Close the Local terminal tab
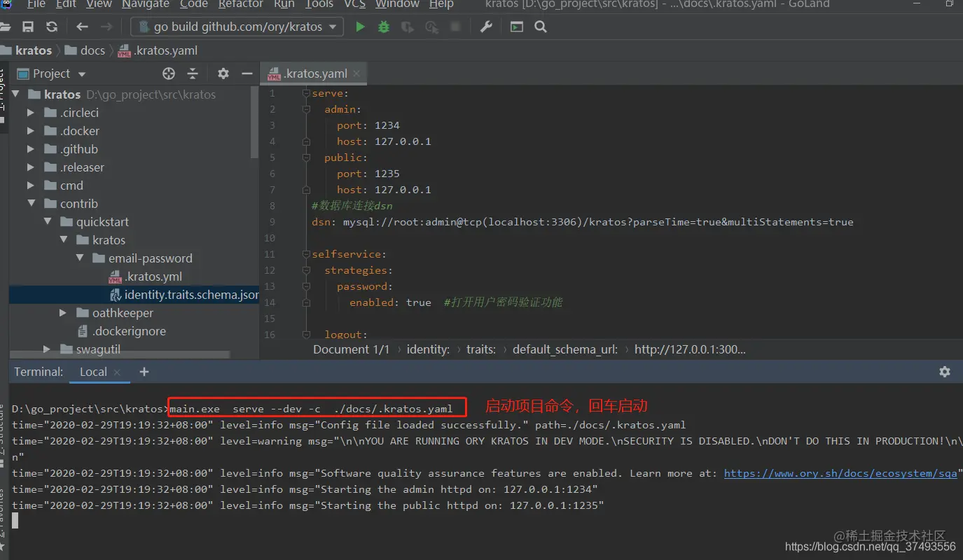Image resolution: width=963 pixels, height=560 pixels. (x=117, y=372)
